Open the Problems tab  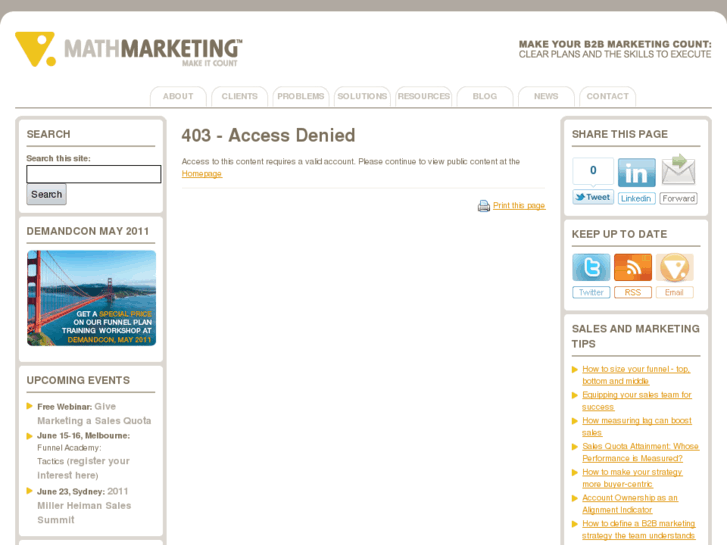tap(300, 96)
